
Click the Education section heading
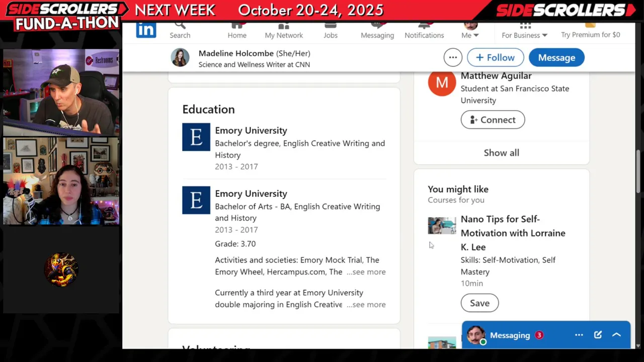(208, 109)
